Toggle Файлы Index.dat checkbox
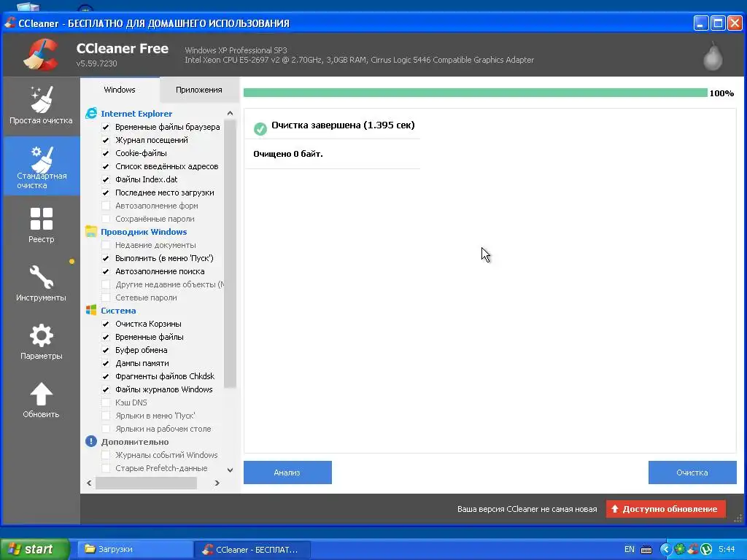 (x=106, y=179)
